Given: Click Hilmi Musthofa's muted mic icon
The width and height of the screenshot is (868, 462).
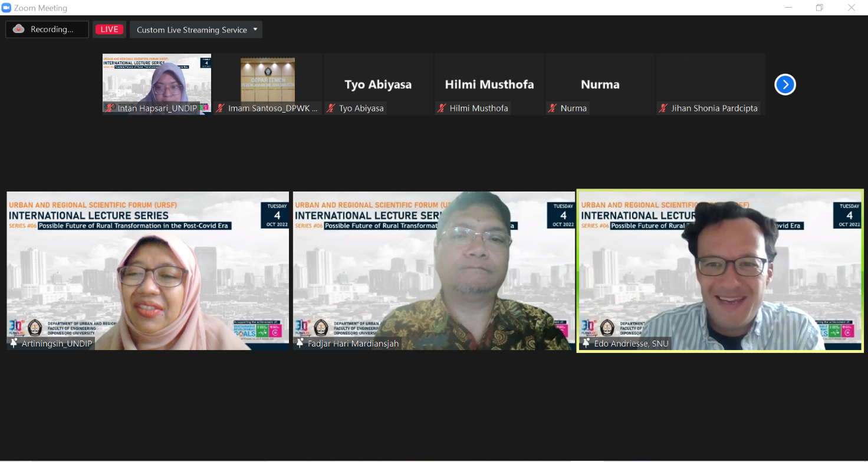Looking at the screenshot, I should point(442,108).
